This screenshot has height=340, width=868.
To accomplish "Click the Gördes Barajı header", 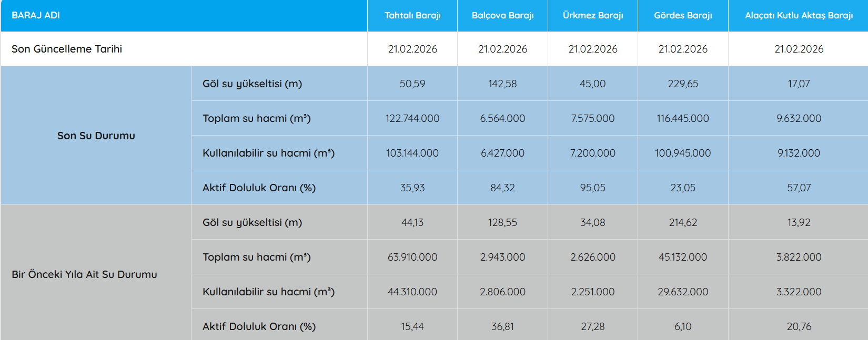I will (683, 15).
